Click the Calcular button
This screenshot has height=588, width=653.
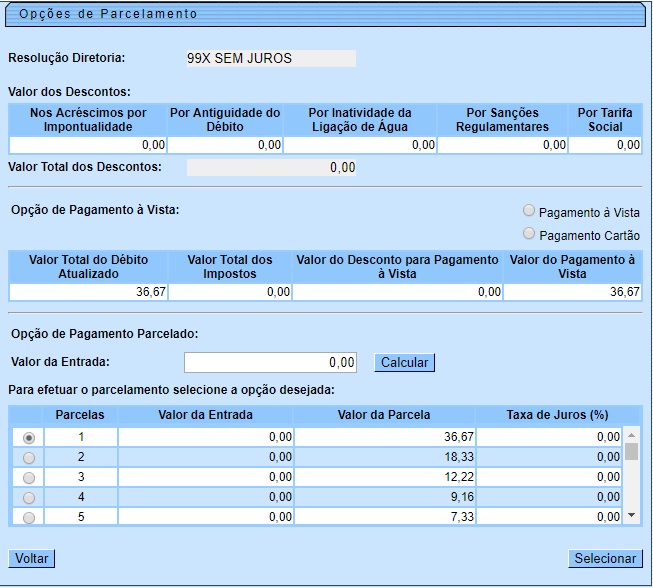coord(404,363)
